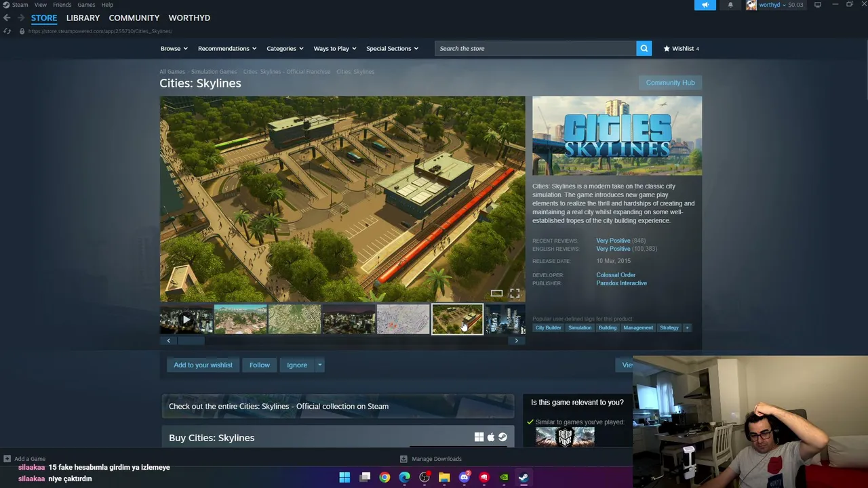Image resolution: width=868 pixels, height=488 pixels.
Task: Click the Search the store field
Action: 536,48
